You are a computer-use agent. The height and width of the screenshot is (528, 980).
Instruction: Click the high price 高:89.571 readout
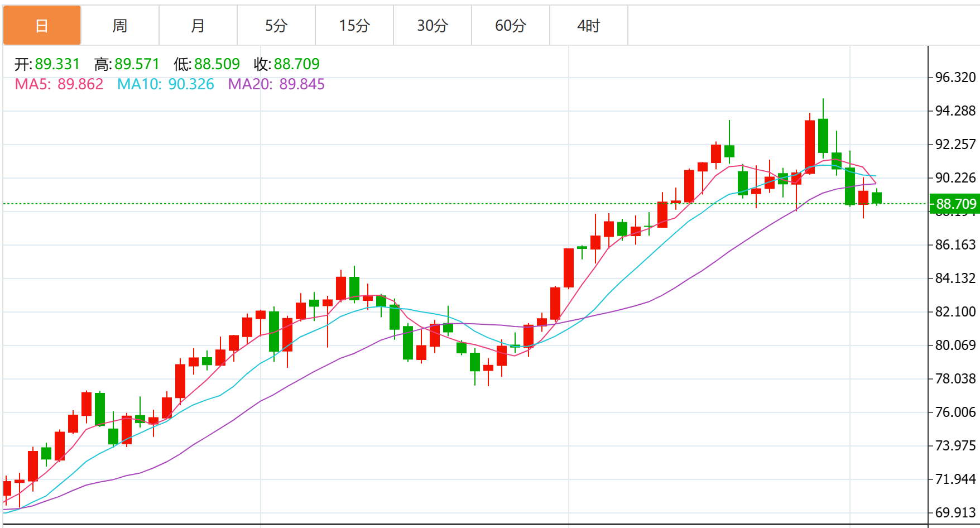pos(127,64)
